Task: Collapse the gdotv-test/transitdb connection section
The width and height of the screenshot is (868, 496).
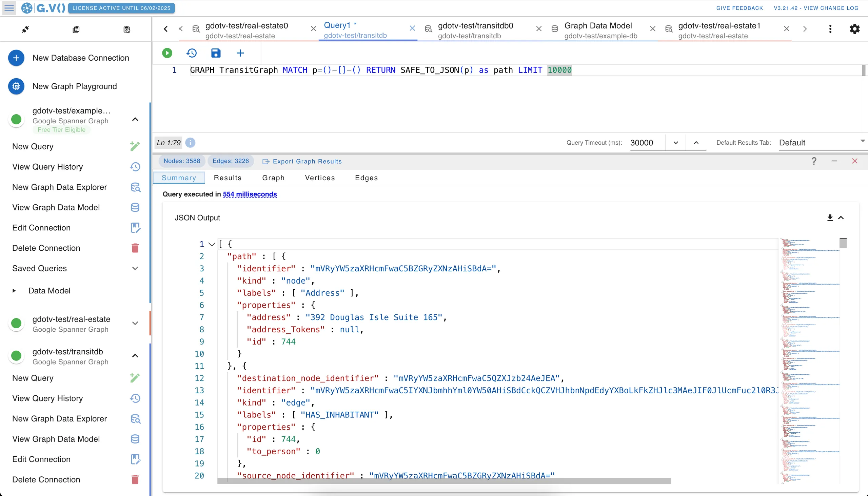Action: coord(135,356)
